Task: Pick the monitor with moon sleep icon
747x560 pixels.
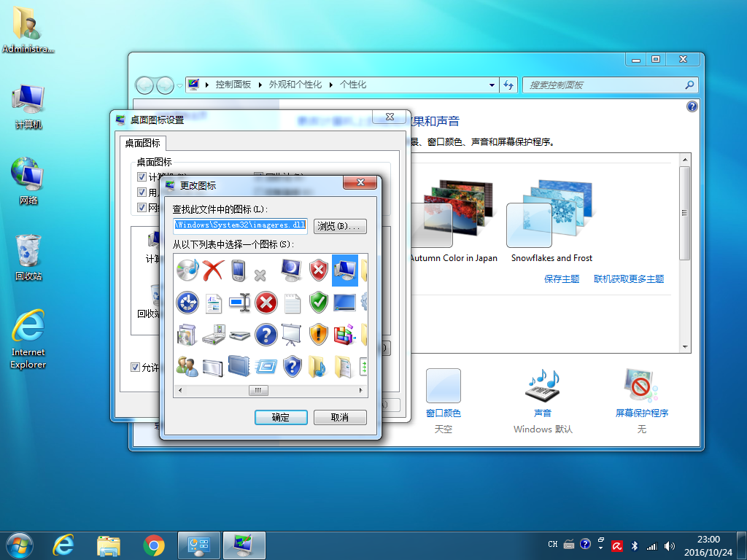Action: [x=292, y=270]
